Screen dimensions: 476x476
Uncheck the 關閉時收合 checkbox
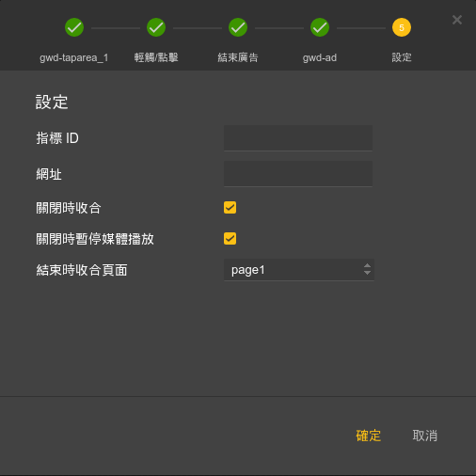(230, 208)
